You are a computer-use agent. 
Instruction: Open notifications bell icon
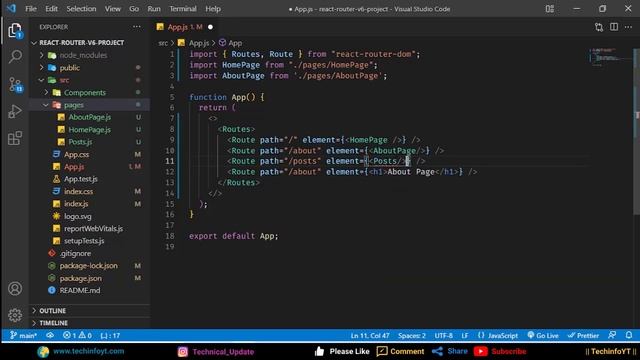(629, 336)
